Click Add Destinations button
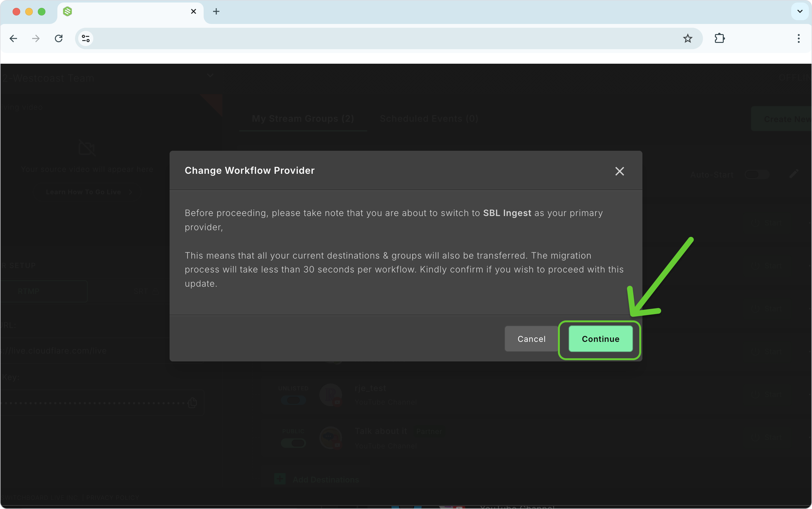 tap(316, 479)
